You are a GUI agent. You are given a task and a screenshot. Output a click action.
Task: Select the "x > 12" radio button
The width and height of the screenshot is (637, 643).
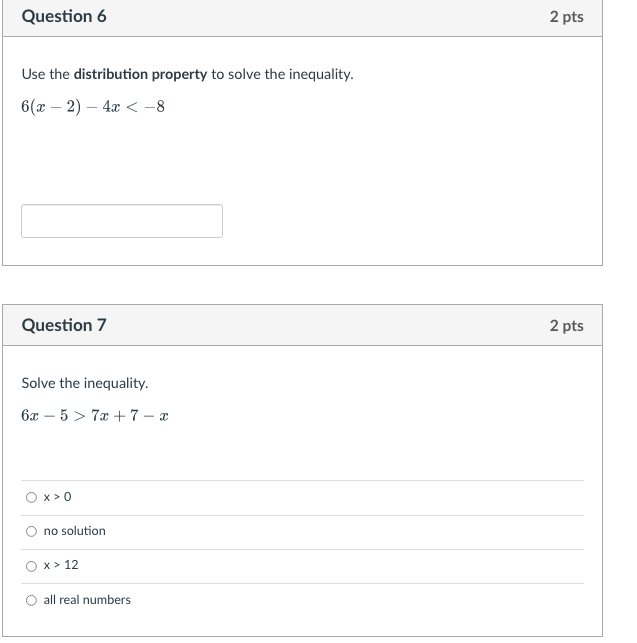[31, 566]
